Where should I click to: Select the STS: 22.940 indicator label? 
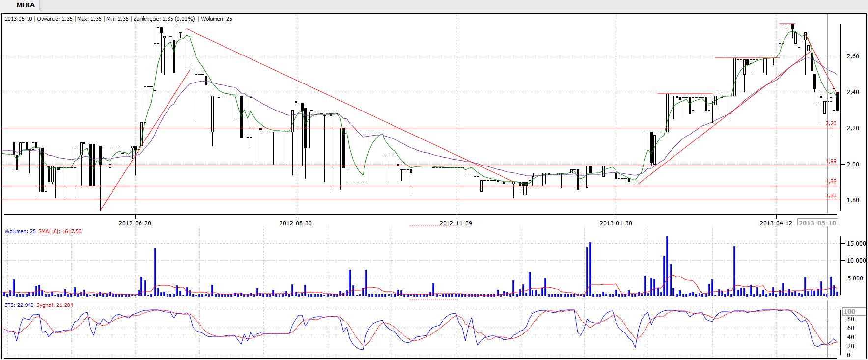(19, 305)
